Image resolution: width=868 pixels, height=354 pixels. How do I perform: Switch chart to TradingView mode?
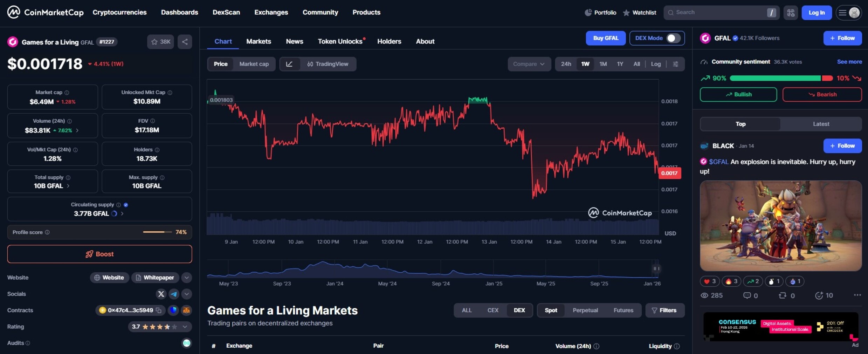tap(328, 64)
